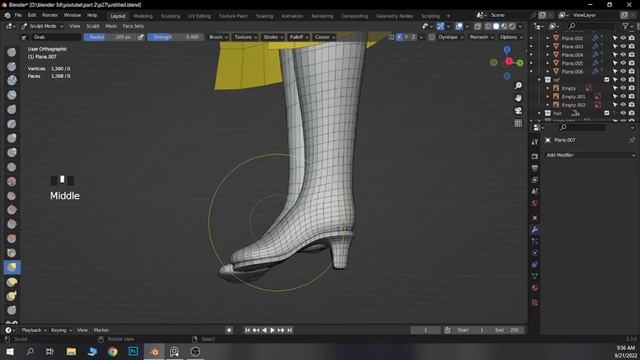This screenshot has height=360, width=640.
Task: Adjust the brush Strength slider
Action: click(175, 37)
